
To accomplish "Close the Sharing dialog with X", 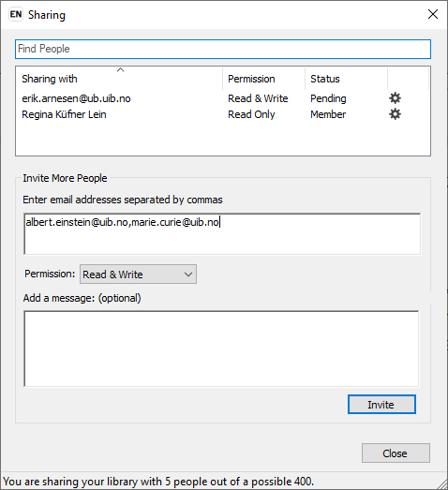I will (x=433, y=14).
